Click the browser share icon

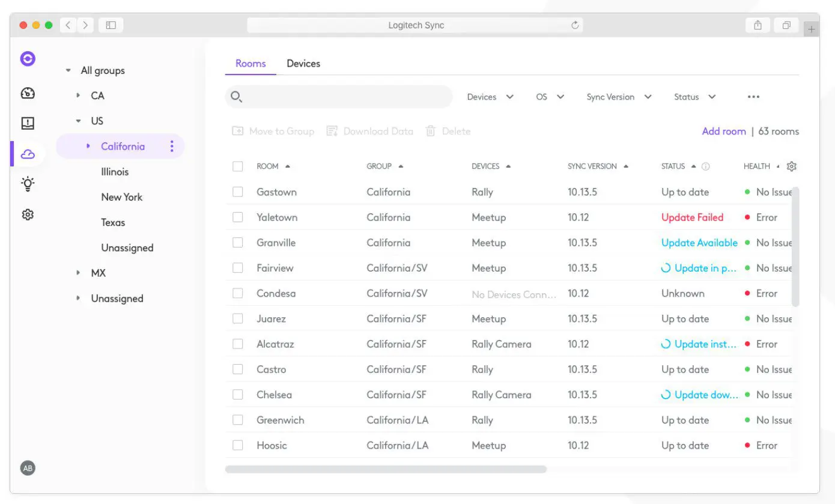(758, 25)
